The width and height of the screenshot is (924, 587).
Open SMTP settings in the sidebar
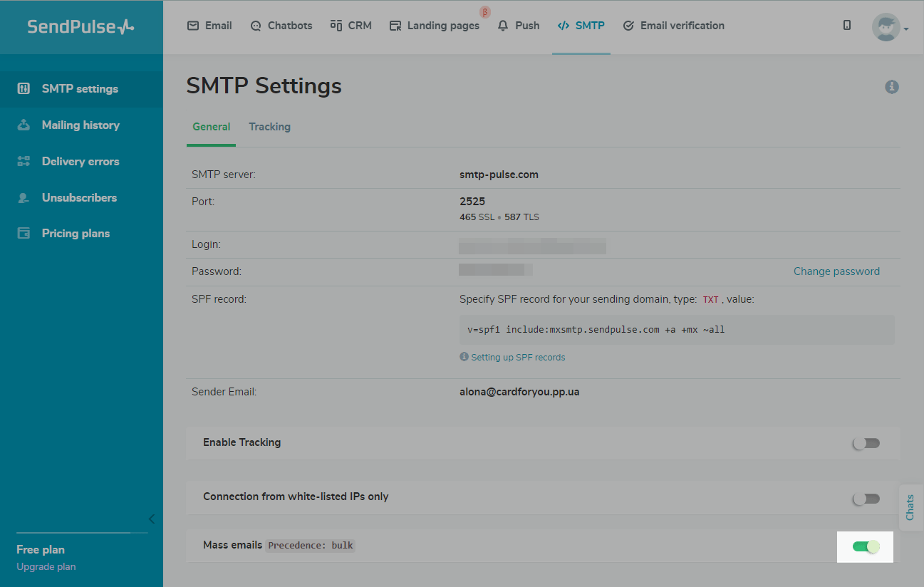[81, 89]
